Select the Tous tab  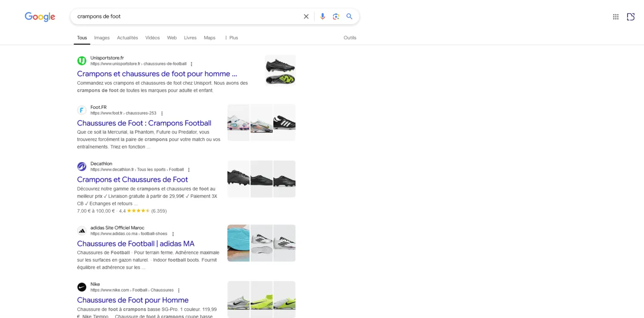point(82,38)
